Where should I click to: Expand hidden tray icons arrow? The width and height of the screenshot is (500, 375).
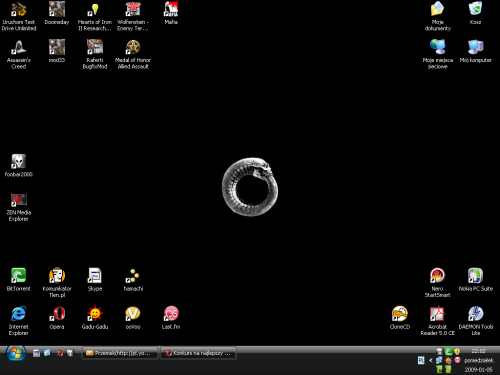pos(431,360)
